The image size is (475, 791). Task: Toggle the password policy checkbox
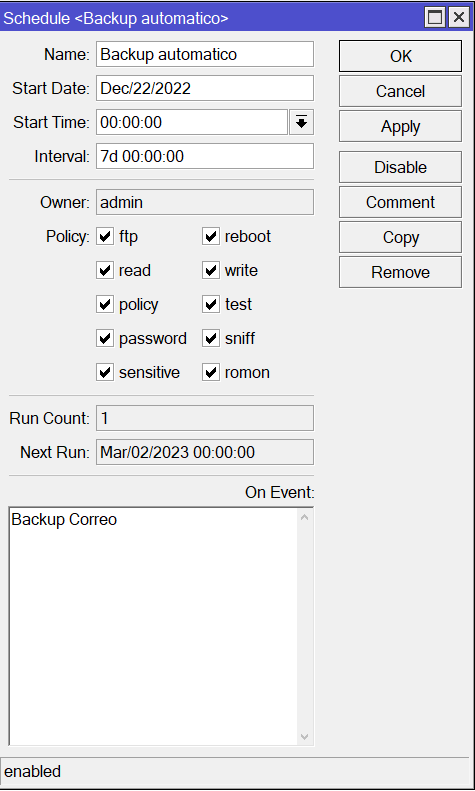105,338
